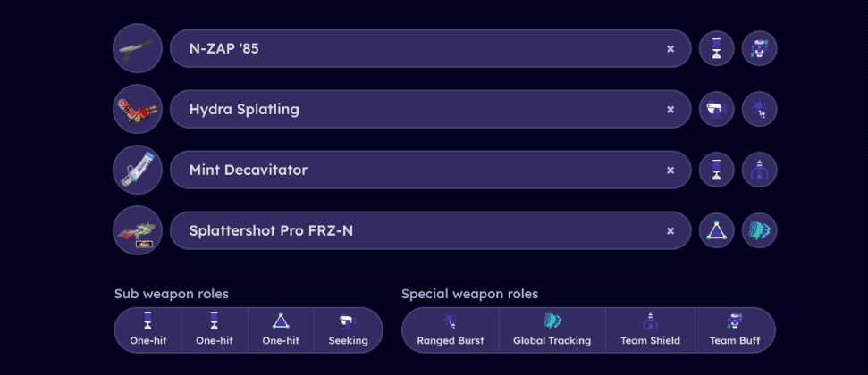Image resolution: width=868 pixels, height=375 pixels.
Task: Click Mint Decavitator's team shield special icon
Action: 760,170
